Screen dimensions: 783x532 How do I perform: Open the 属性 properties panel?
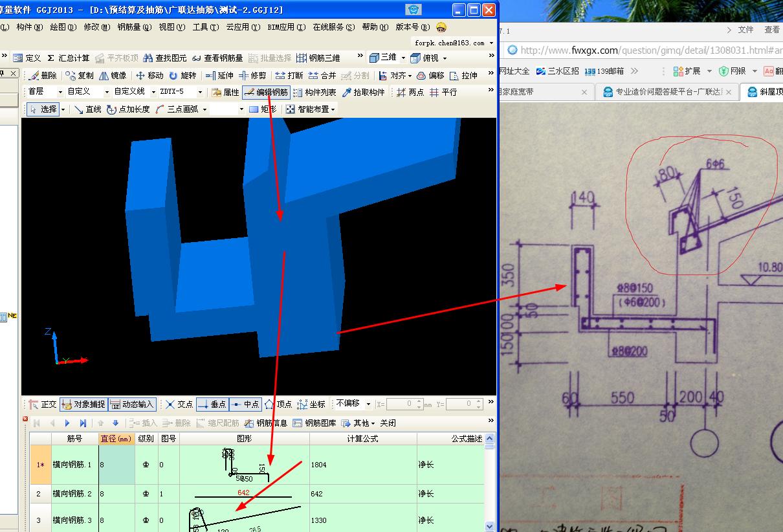pos(226,93)
